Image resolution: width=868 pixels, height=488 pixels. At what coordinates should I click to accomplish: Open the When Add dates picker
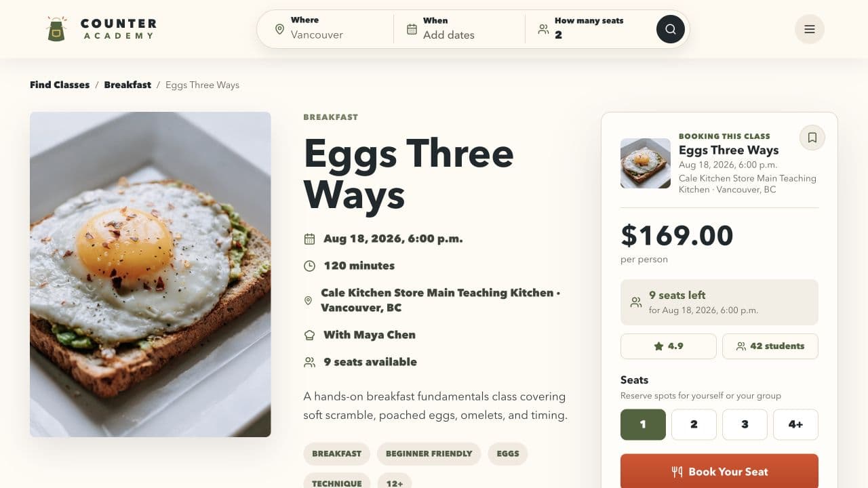coord(460,29)
